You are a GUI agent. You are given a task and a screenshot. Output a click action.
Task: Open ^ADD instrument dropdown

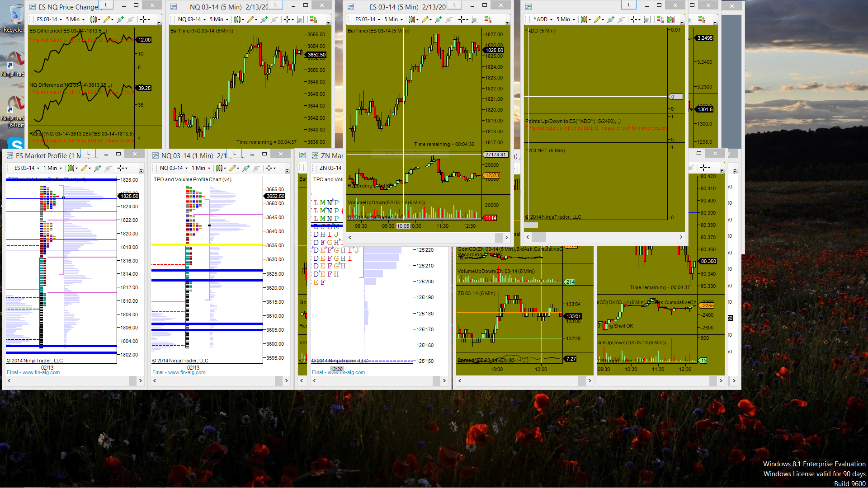543,19
